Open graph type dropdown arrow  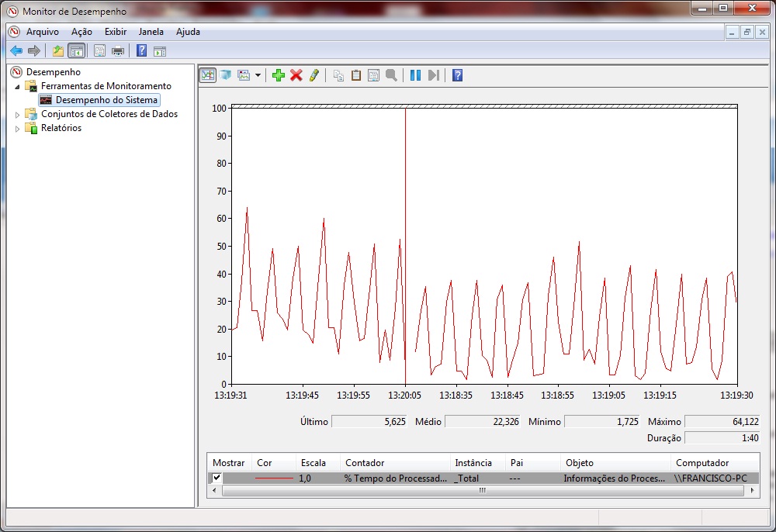(x=258, y=76)
